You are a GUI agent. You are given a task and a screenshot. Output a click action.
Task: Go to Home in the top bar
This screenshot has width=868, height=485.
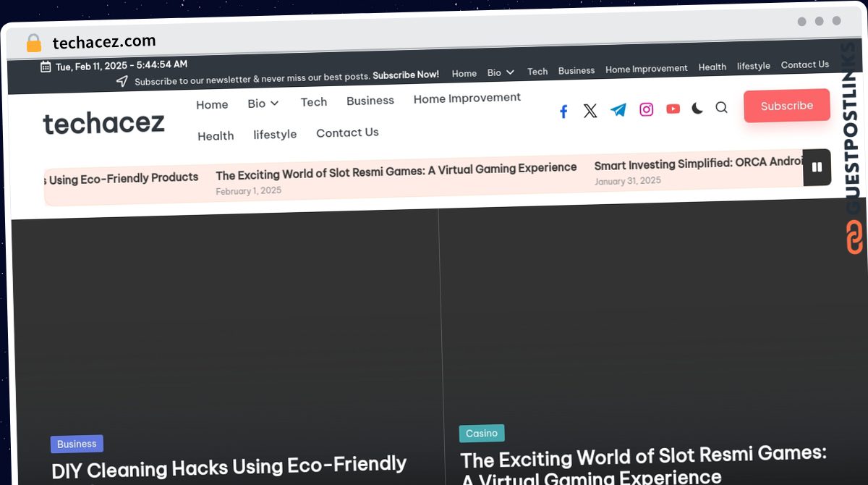coord(464,73)
